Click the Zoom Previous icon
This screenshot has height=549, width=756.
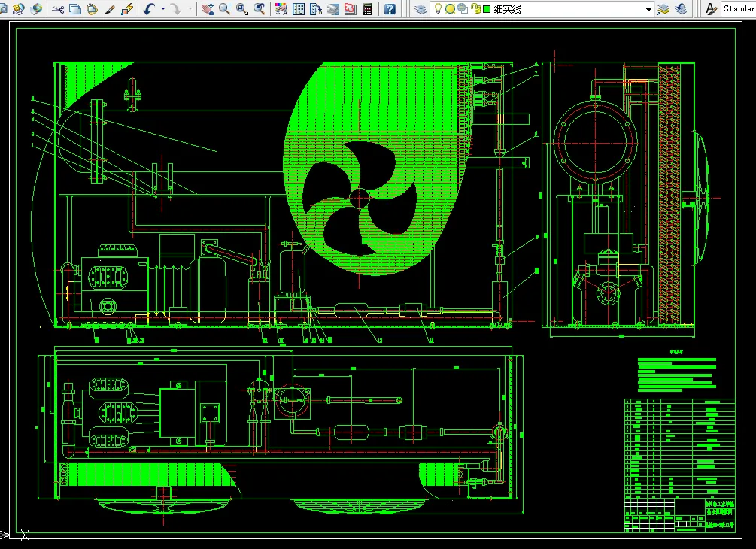(260, 9)
